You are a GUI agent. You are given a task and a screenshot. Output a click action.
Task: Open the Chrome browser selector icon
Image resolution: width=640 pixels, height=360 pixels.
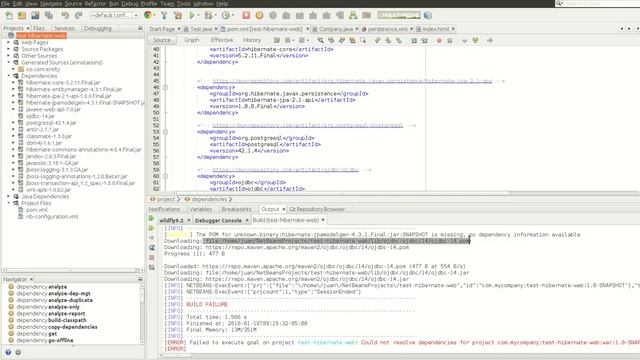(x=148, y=16)
